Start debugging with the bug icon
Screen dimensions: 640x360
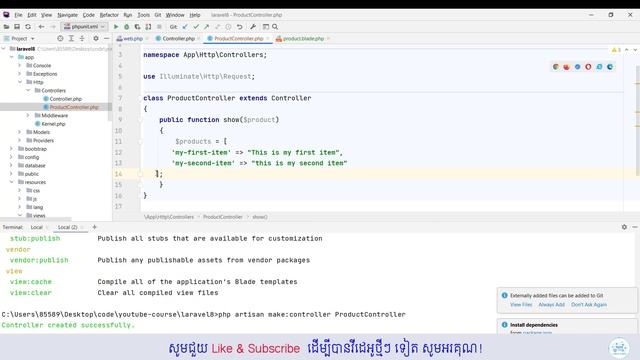(x=127, y=27)
